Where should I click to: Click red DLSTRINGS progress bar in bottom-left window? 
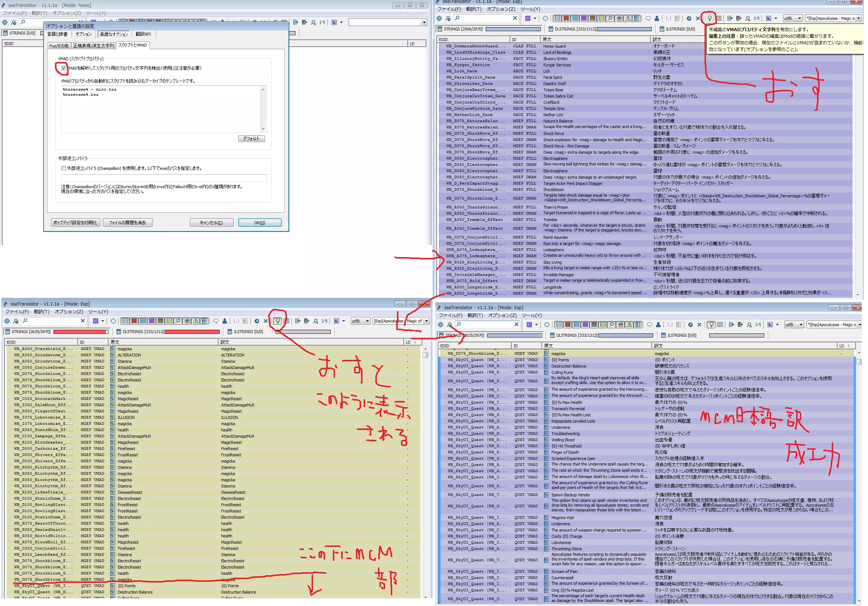(x=192, y=332)
